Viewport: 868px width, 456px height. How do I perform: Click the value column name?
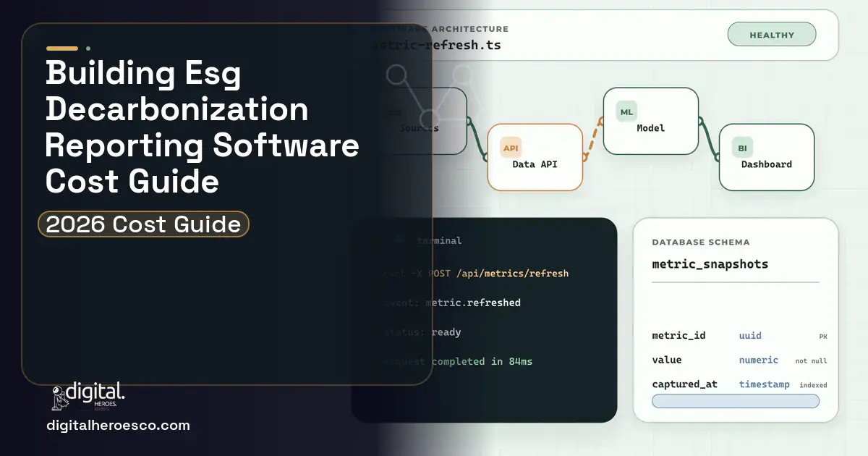(x=666, y=360)
